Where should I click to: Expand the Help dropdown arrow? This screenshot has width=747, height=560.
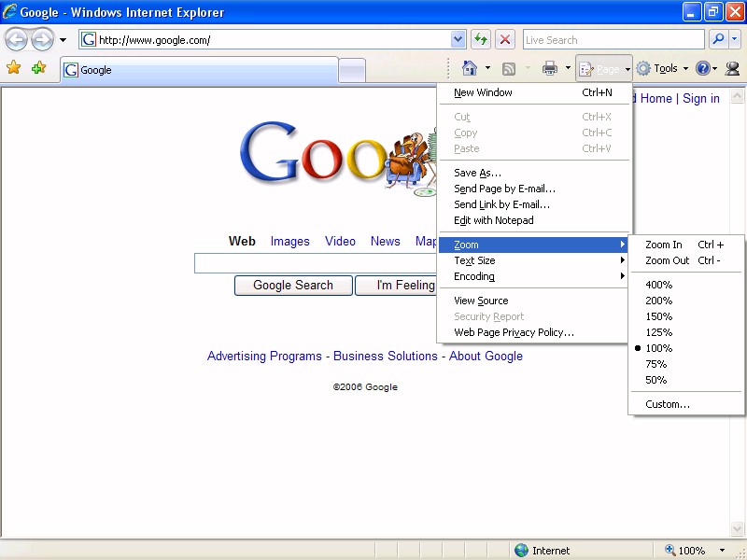715,69
